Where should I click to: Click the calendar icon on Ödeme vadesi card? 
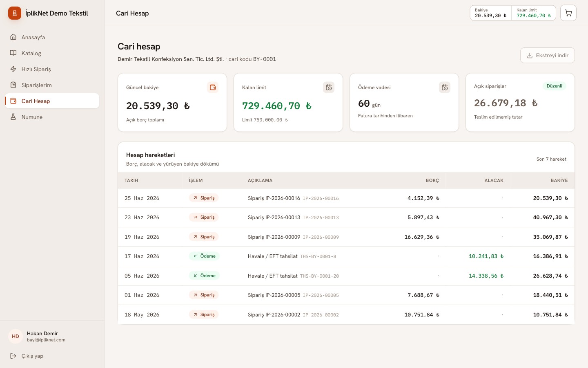click(x=445, y=88)
